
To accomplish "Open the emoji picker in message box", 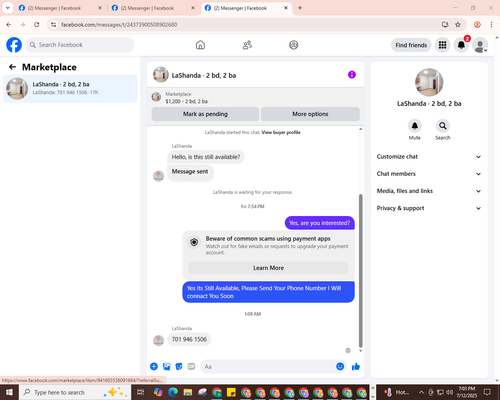I will [340, 367].
